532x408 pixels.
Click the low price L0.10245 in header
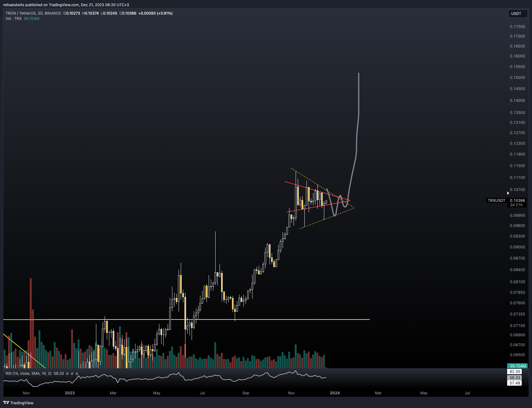(x=109, y=13)
